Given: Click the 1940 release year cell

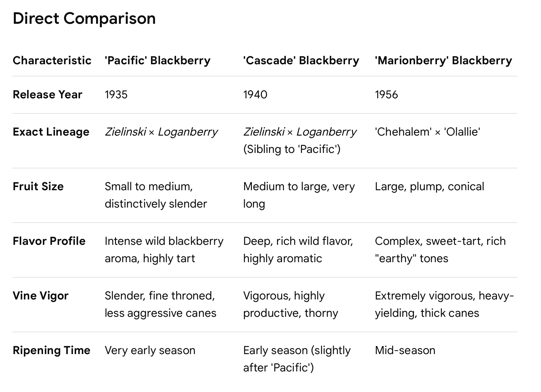Looking at the screenshot, I should click(x=255, y=94).
